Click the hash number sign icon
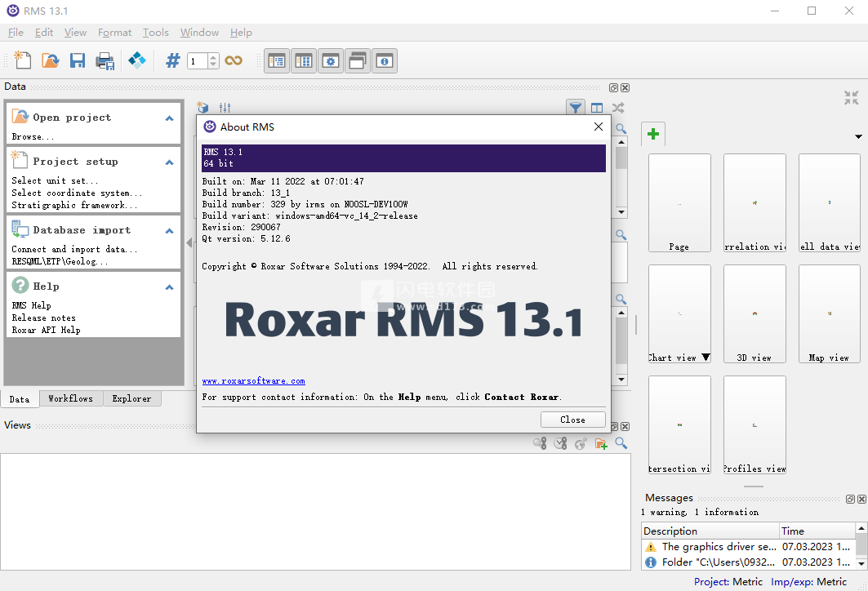 click(173, 60)
